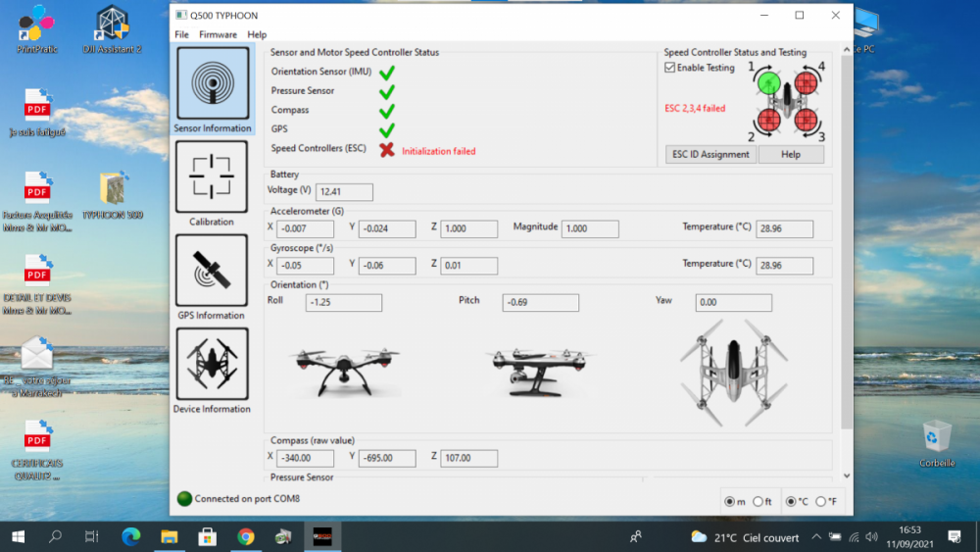The width and height of the screenshot is (980, 552).
Task: Open the Firmware menu
Action: click(218, 34)
